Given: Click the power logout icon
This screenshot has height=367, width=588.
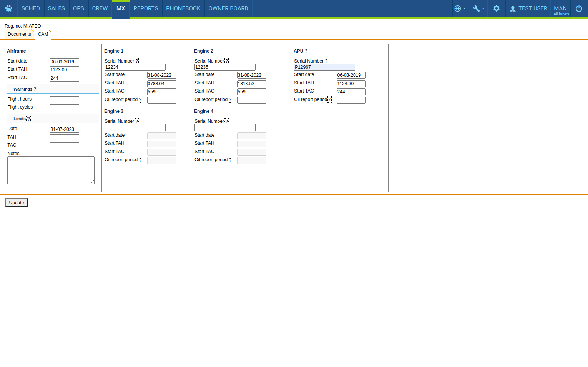Looking at the screenshot, I should point(579,8).
